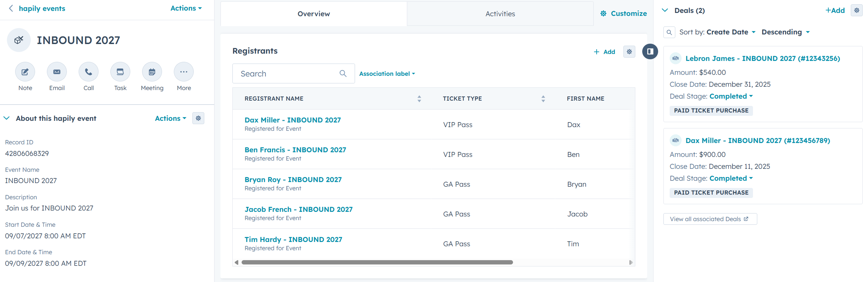Open Actions dropdown in About section

click(x=171, y=118)
